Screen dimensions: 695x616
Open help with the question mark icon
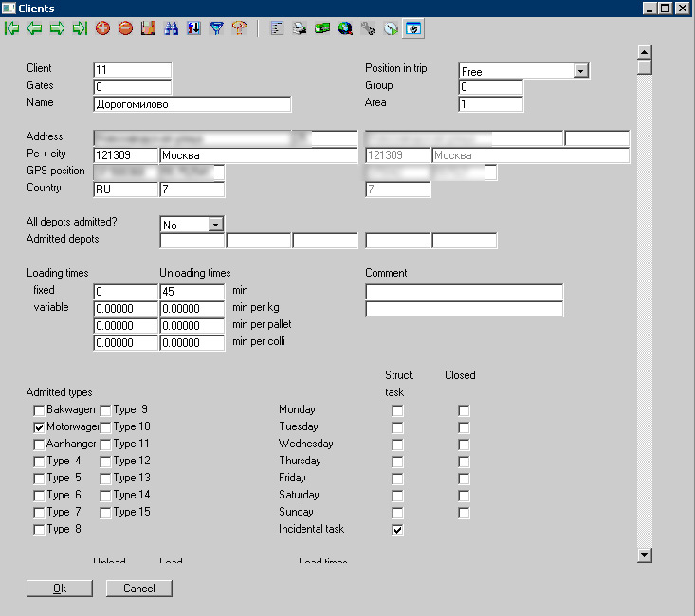point(239,28)
